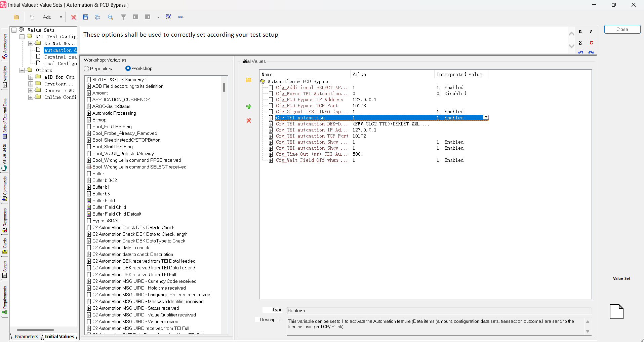Click the XML export icon
This screenshot has width=644, height=342.
coord(181,17)
